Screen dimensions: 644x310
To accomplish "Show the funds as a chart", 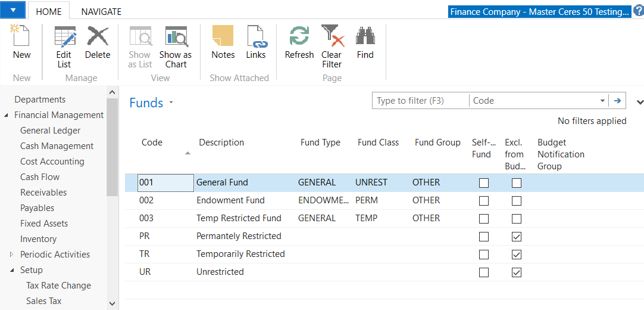I will click(x=176, y=38).
